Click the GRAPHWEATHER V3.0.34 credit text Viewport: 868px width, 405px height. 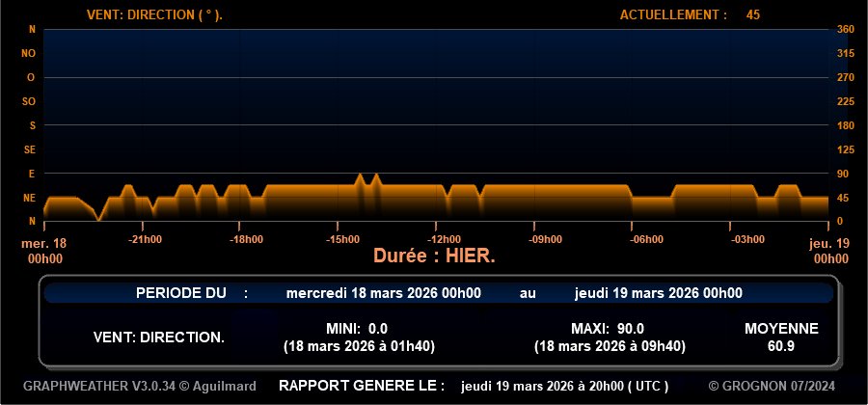coord(140,386)
